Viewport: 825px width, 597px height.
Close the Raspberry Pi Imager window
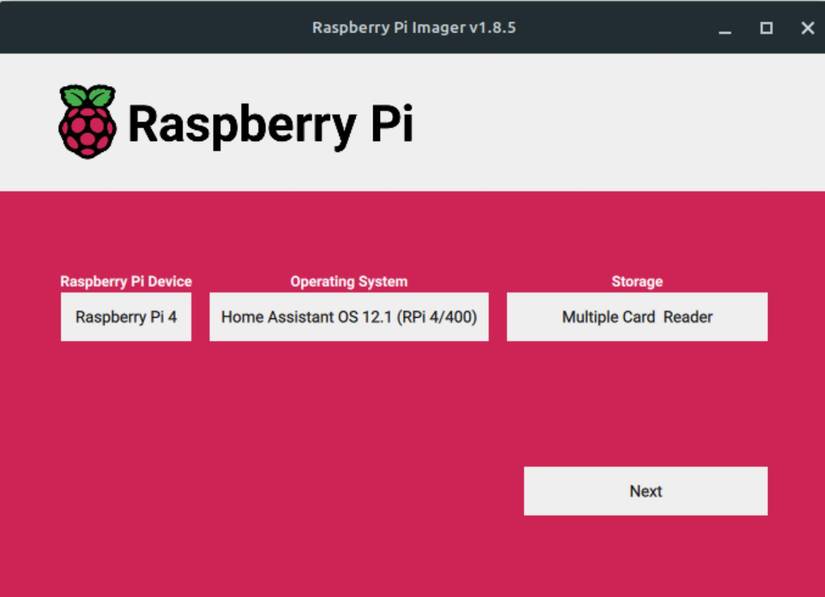806,29
